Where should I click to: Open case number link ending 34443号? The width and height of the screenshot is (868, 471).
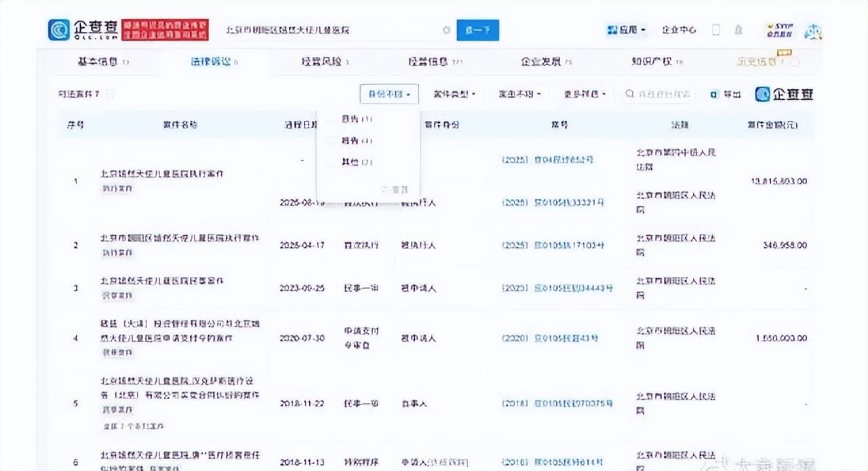tap(557, 288)
